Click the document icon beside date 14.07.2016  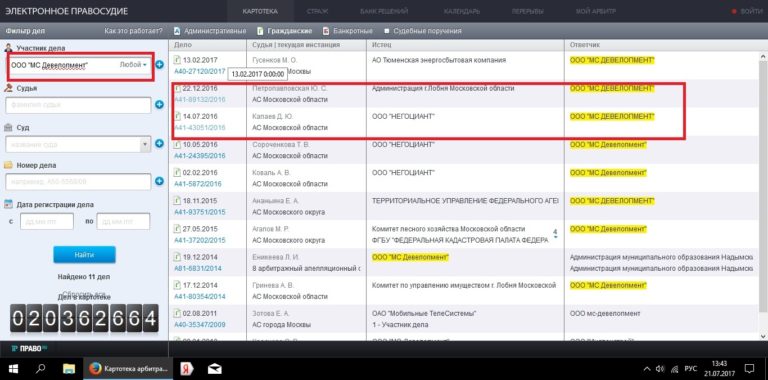(x=177, y=117)
